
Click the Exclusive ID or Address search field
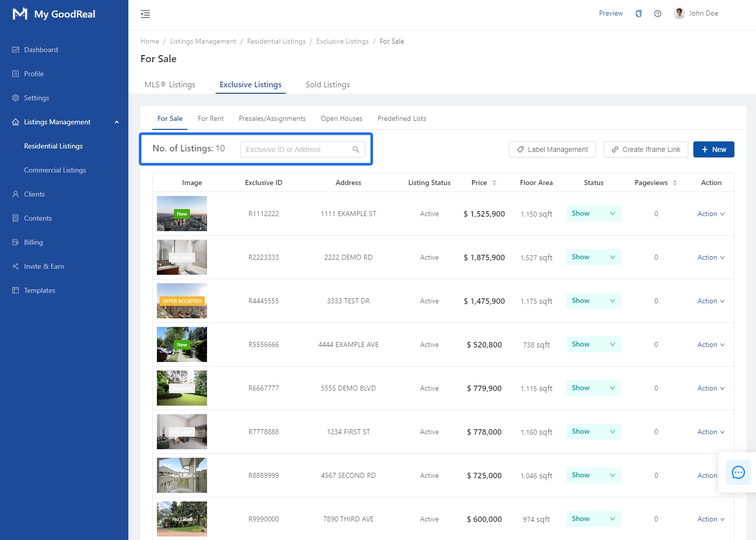(x=297, y=149)
